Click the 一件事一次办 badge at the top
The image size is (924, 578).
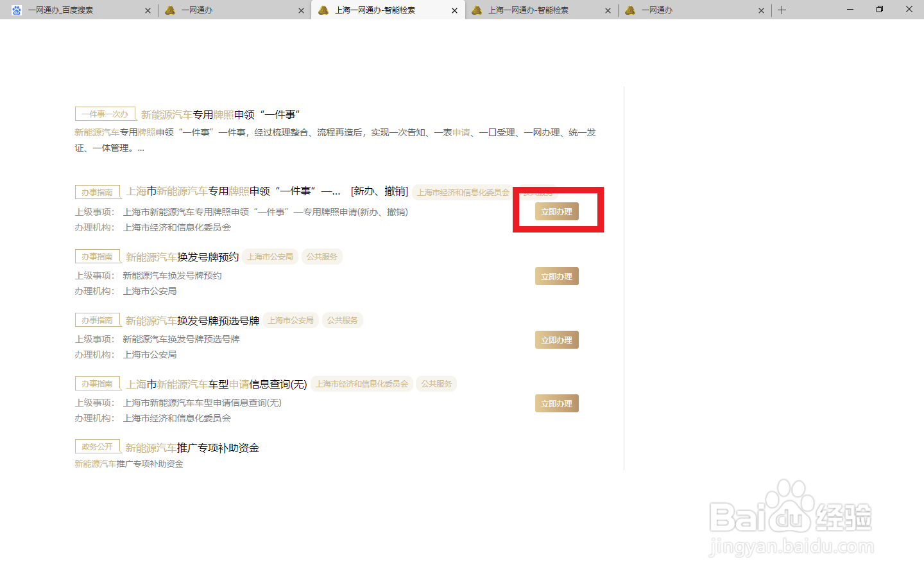point(105,113)
